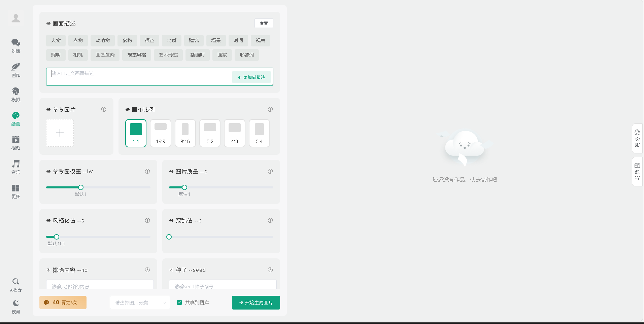Open the 更多 more options panel
The width and height of the screenshot is (644, 324).
click(15, 191)
